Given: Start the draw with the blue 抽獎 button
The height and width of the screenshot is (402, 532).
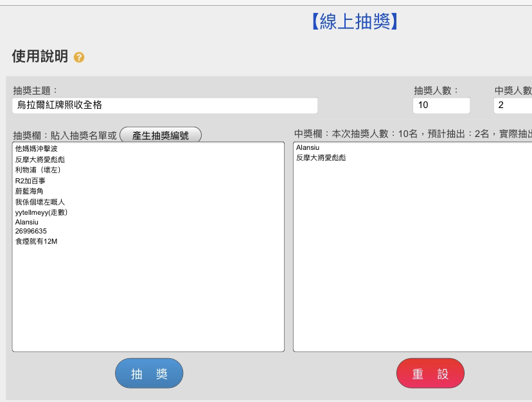Looking at the screenshot, I should (149, 374).
